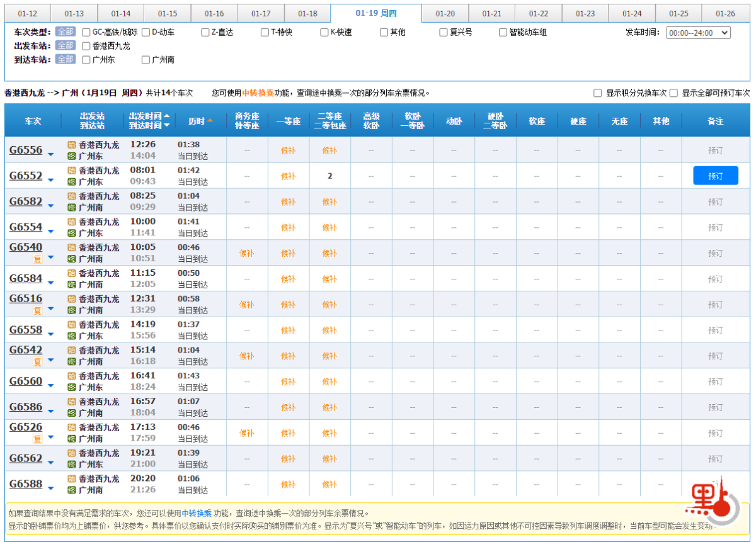This screenshot has width=756, height=542.
Task: Expand stops list arrow for G6554
Action: tap(51, 233)
